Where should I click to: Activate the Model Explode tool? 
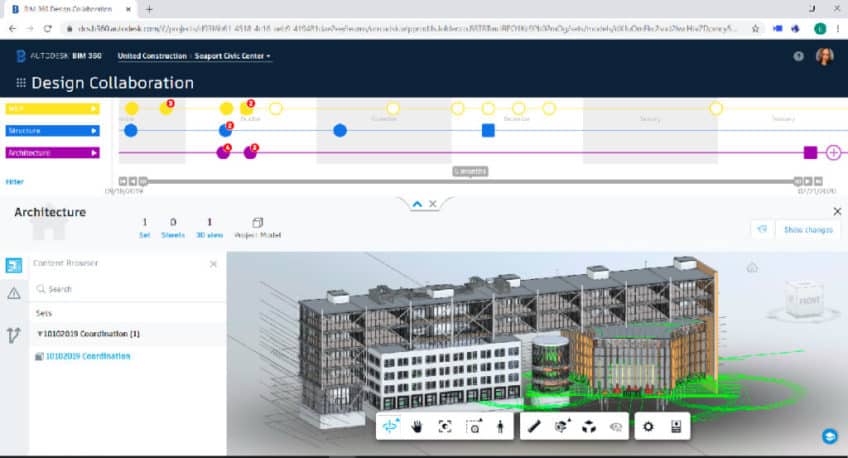(x=589, y=427)
